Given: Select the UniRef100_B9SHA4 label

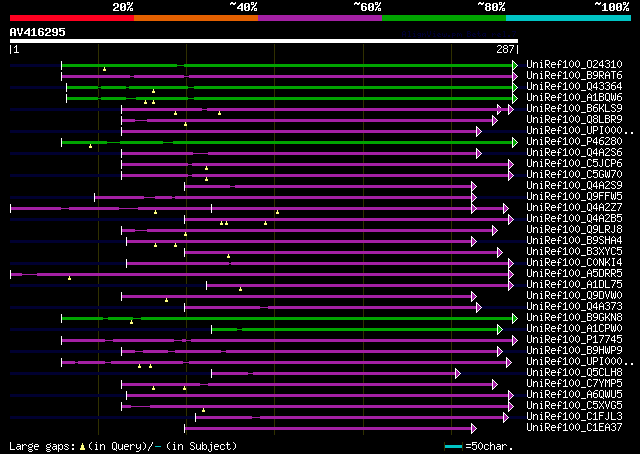Looking at the screenshot, I should (x=574, y=241).
